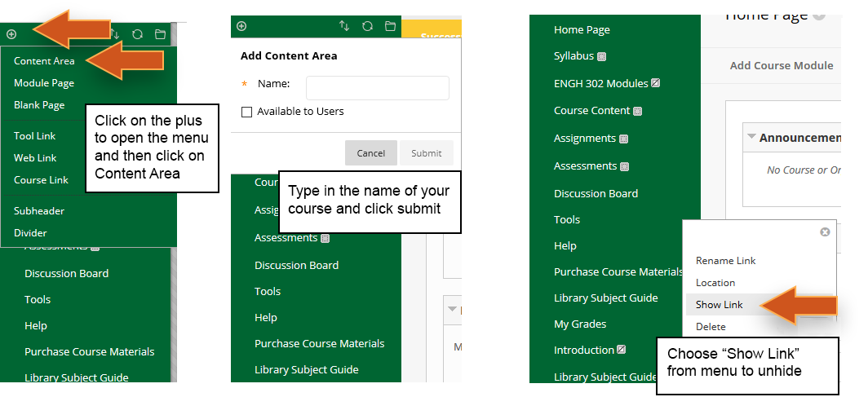The image size is (868, 419).
Task: Click the empty icon beside Assessments in right screenshot
Action: click(x=624, y=166)
